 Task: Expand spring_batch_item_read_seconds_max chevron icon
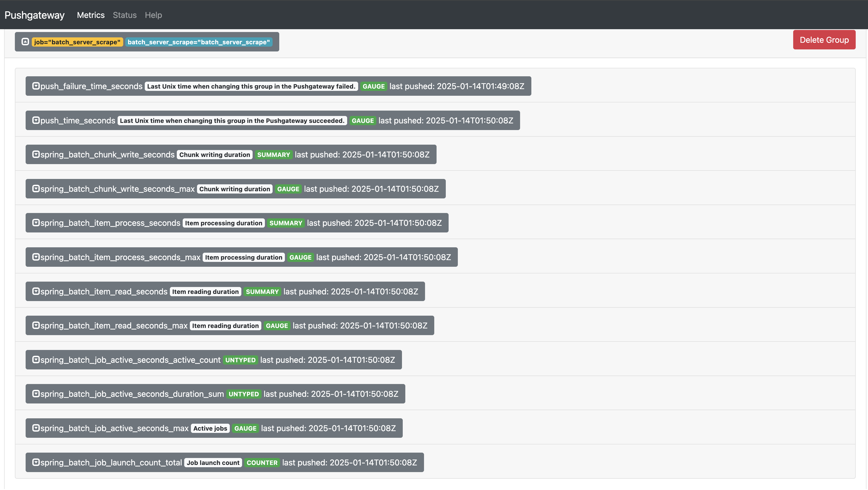pyautogui.click(x=36, y=325)
